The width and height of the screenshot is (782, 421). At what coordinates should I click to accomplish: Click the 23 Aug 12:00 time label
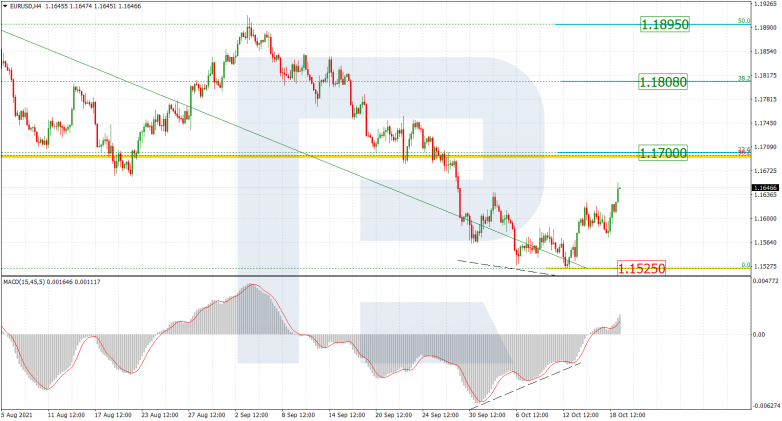[x=160, y=415]
